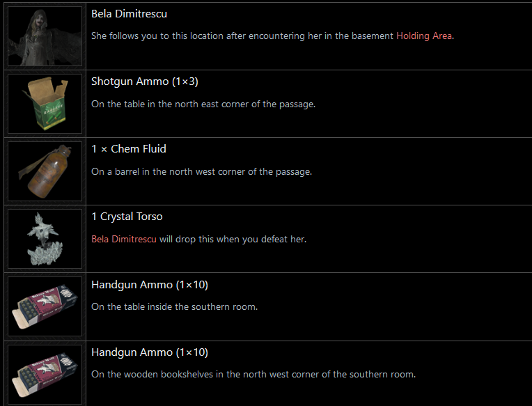Click ammo image beside southern room table entry
The image size is (532, 406).
click(45, 306)
